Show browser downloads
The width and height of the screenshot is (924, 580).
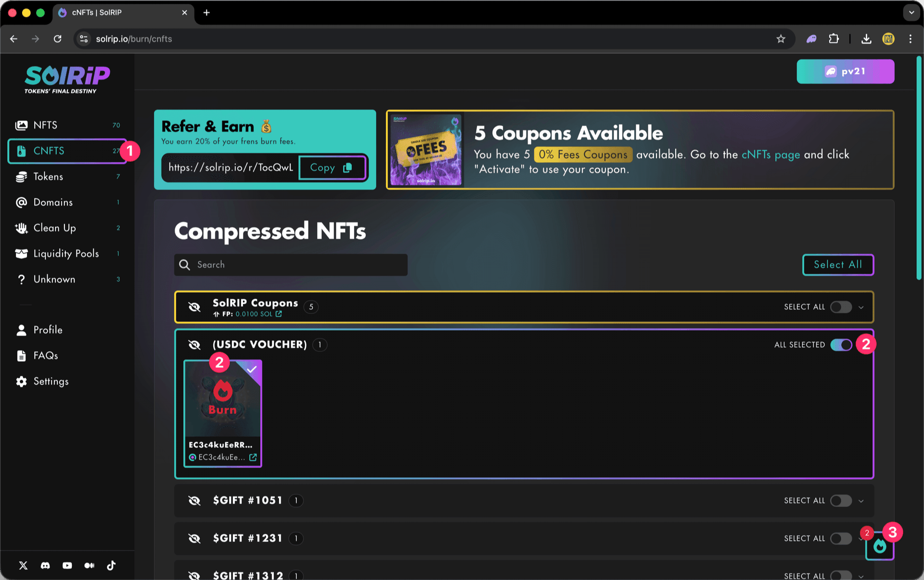pyautogui.click(x=866, y=39)
